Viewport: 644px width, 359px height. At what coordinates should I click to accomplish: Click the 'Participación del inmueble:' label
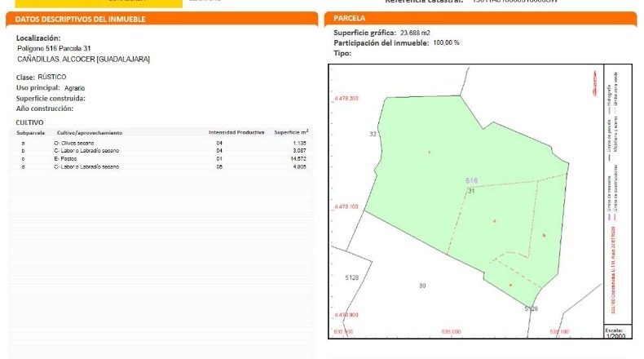point(382,42)
